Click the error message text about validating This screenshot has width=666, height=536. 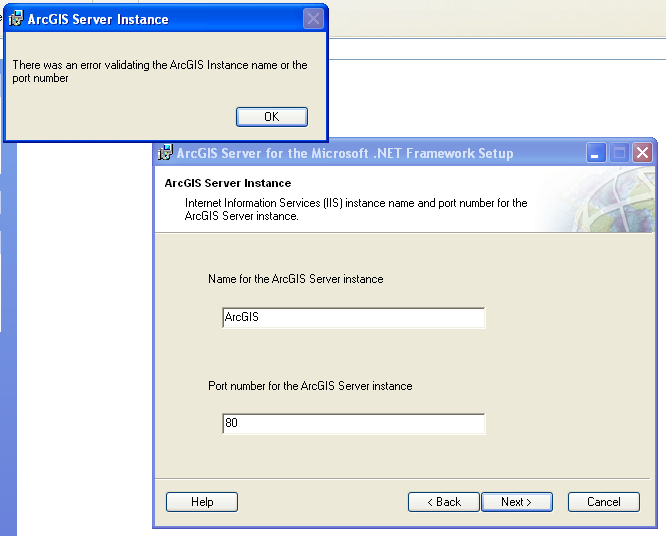pos(160,71)
